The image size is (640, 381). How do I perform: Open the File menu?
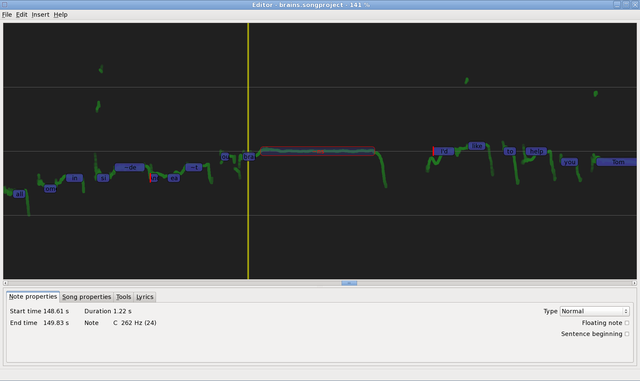point(7,15)
